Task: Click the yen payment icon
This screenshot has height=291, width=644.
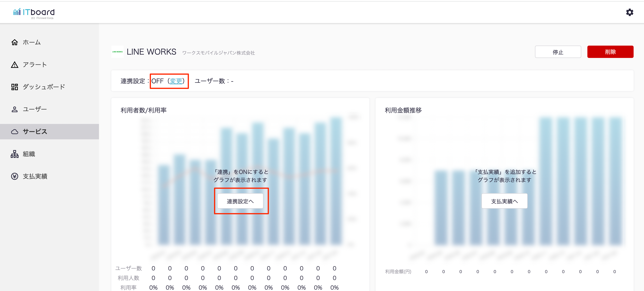Action: [x=14, y=176]
